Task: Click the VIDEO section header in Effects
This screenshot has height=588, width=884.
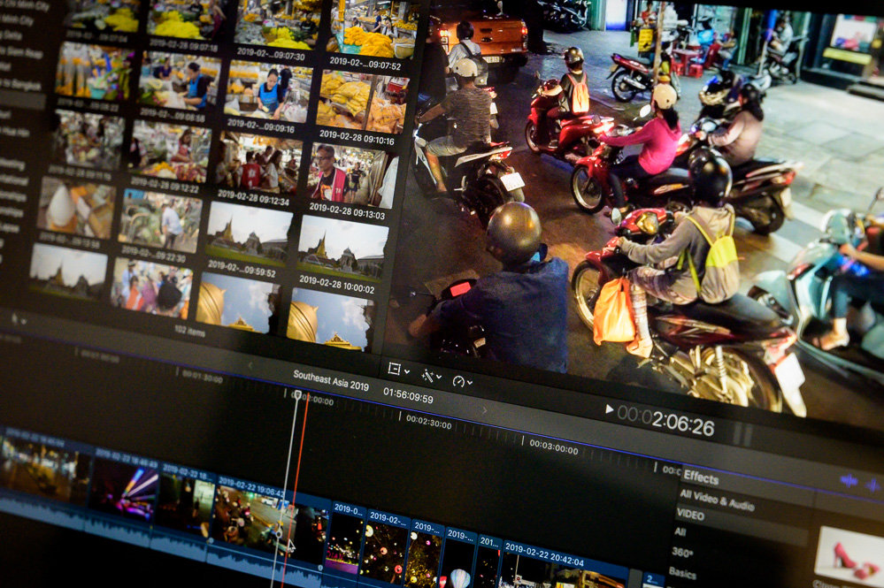Action: tap(690, 515)
